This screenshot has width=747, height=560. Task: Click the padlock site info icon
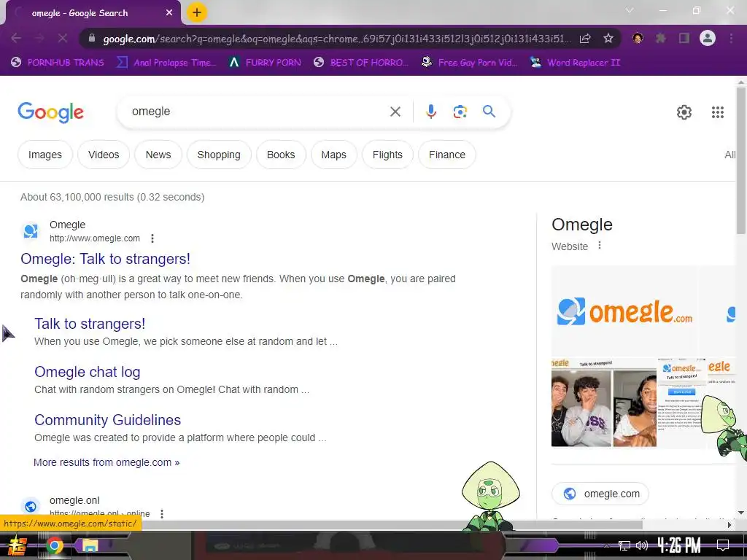pyautogui.click(x=92, y=38)
